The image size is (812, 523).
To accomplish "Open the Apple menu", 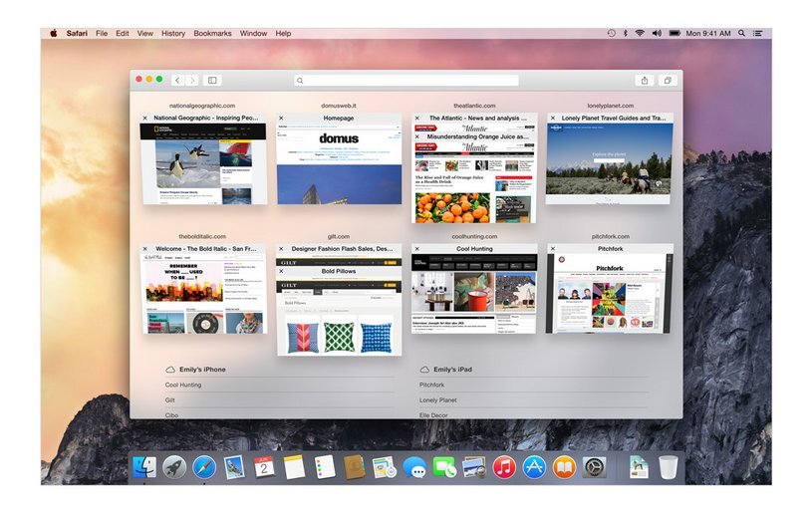I will 54,33.
